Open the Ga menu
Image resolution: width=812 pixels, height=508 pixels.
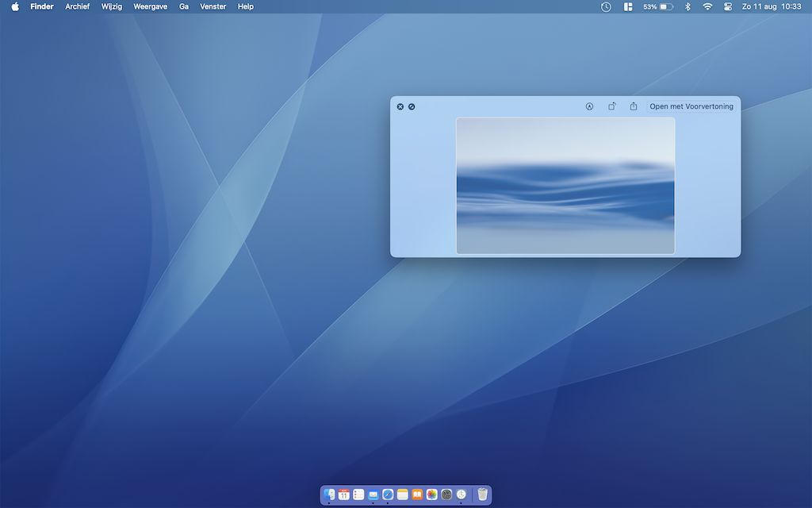point(184,6)
